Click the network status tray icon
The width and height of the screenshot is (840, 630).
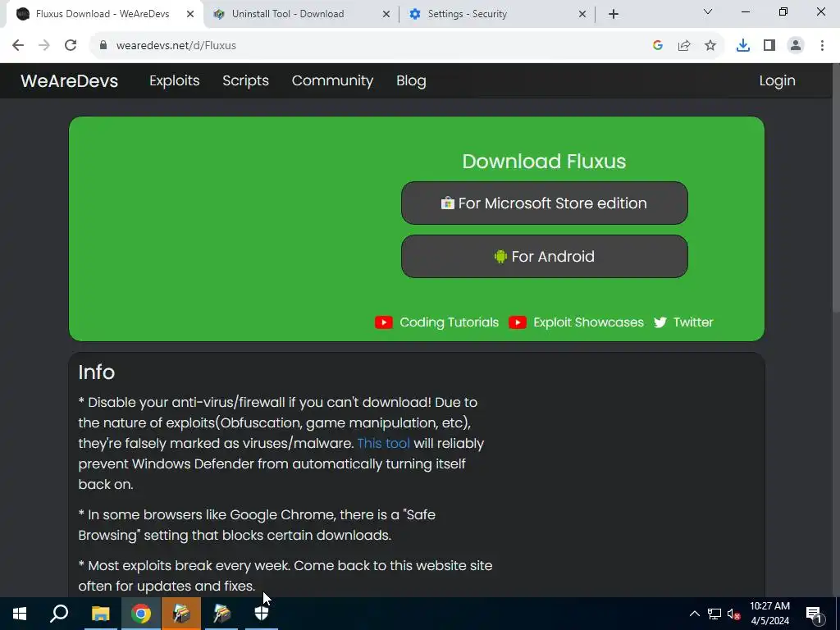pos(714,614)
